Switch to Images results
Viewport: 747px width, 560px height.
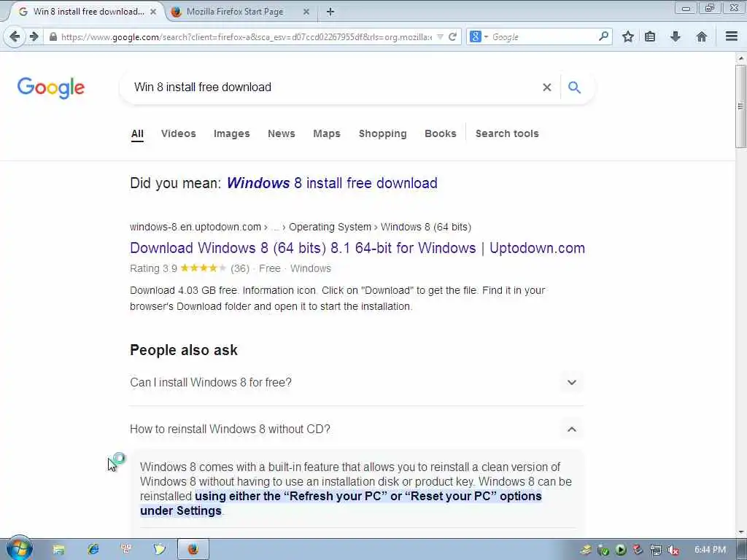click(x=231, y=134)
